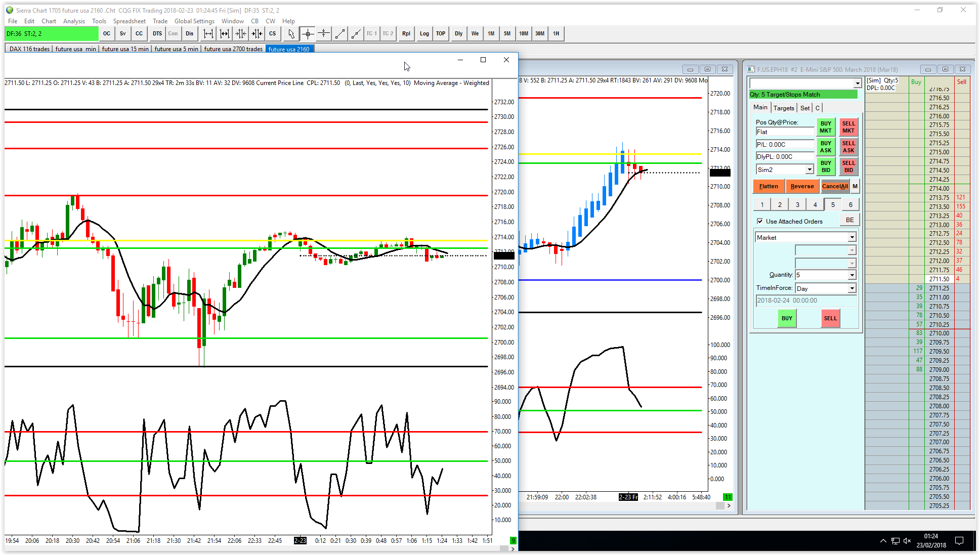Open the Global Settings menu
980x555 pixels.
point(194,21)
